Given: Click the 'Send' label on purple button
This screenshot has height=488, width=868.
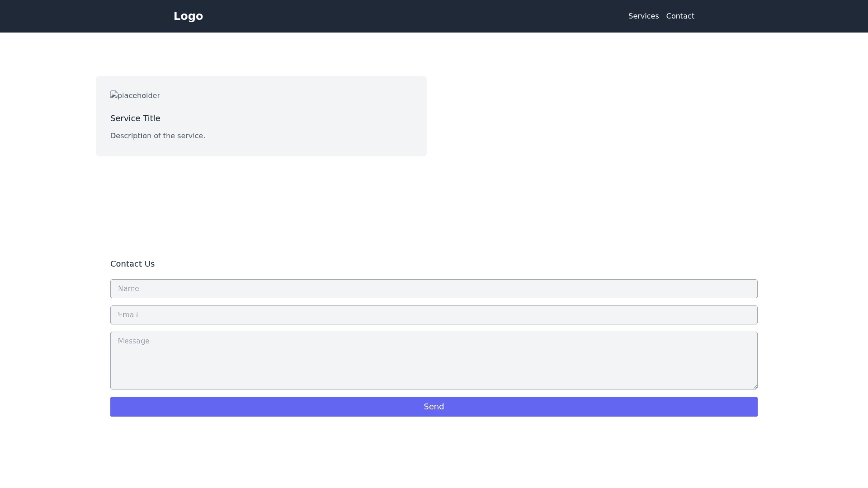Looking at the screenshot, I should click(x=434, y=407).
